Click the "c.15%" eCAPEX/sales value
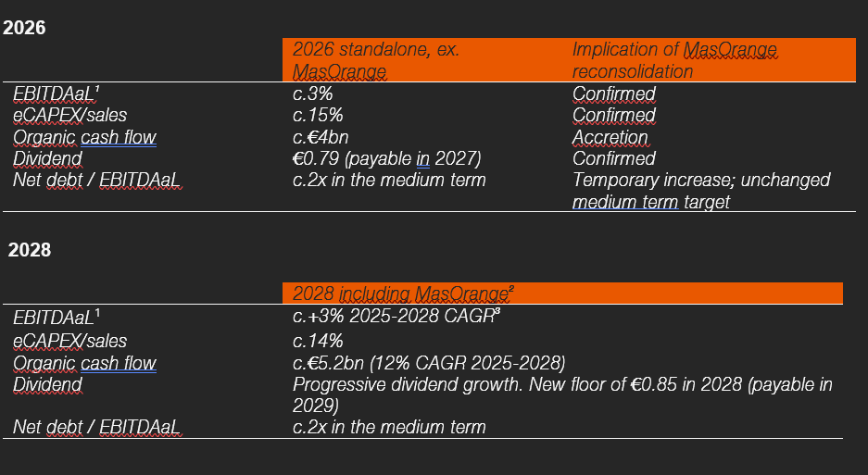Screen dimensions: 868x475 (318, 116)
